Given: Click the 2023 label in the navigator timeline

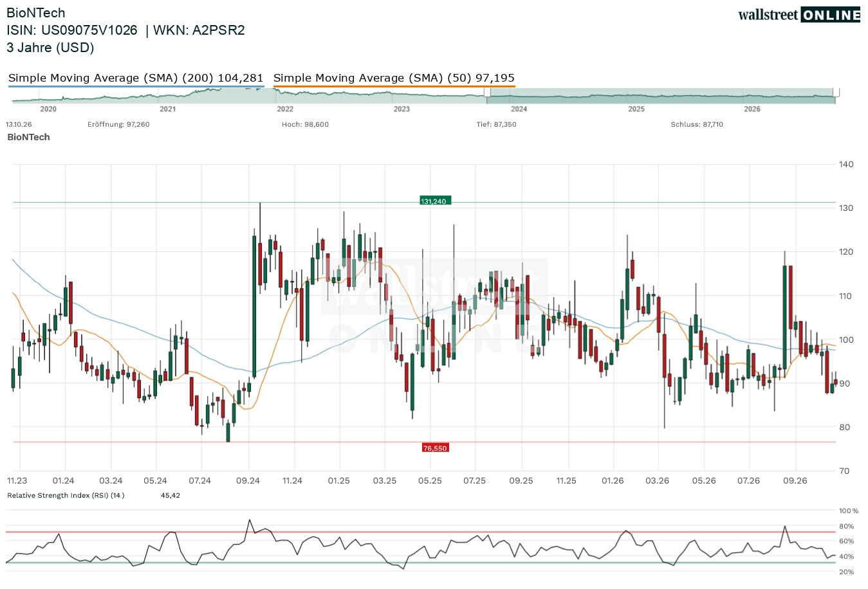Looking at the screenshot, I should tap(402, 109).
